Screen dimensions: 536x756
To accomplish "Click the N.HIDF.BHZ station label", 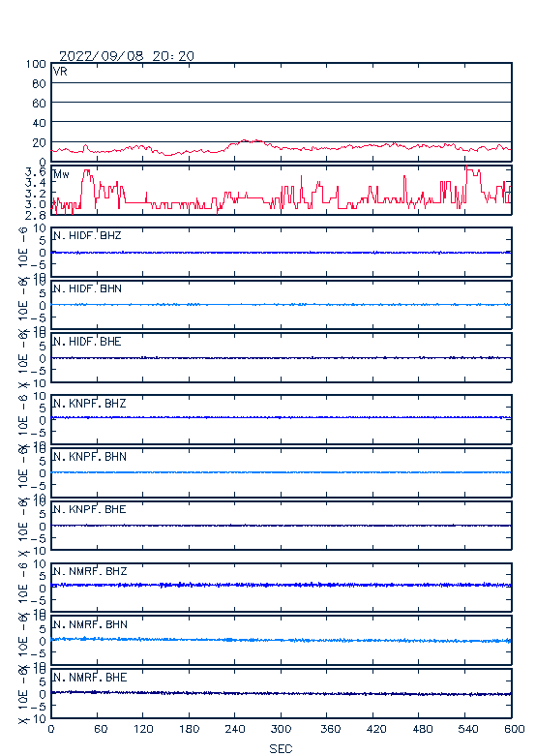I will point(87,236).
